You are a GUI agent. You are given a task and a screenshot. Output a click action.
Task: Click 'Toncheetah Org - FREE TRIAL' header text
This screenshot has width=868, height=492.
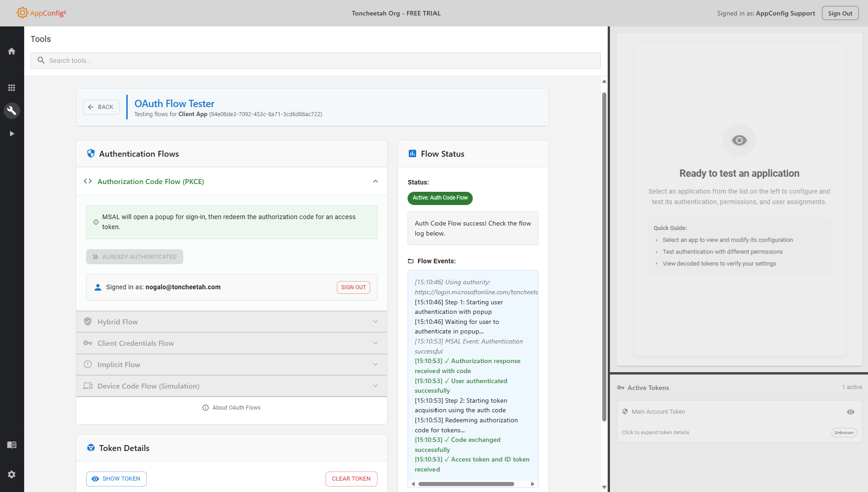(x=396, y=13)
